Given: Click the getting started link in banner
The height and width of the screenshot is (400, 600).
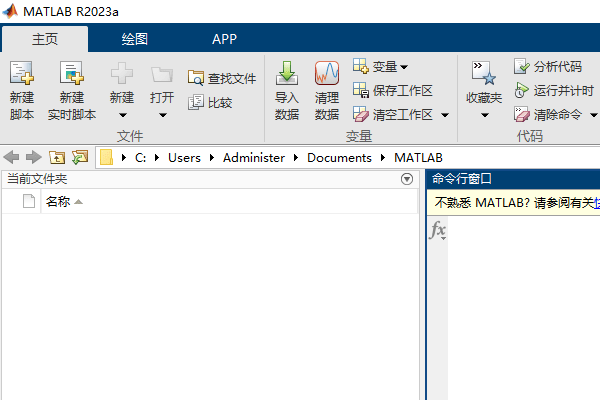Looking at the screenshot, I should tap(597, 202).
